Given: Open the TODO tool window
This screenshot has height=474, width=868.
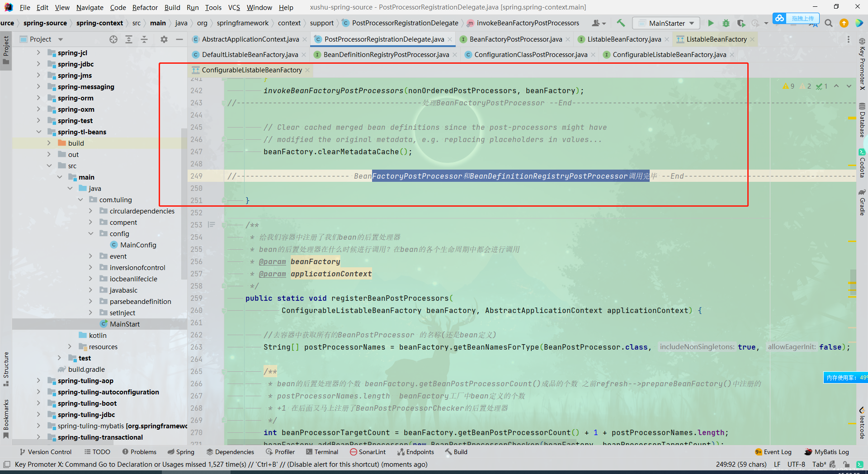Looking at the screenshot, I should coord(97,452).
